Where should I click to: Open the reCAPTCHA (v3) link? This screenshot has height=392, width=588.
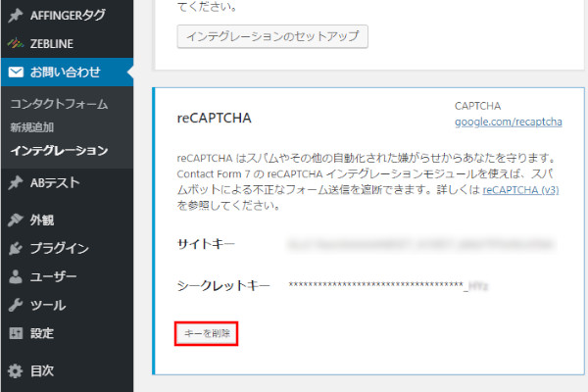click(x=520, y=190)
